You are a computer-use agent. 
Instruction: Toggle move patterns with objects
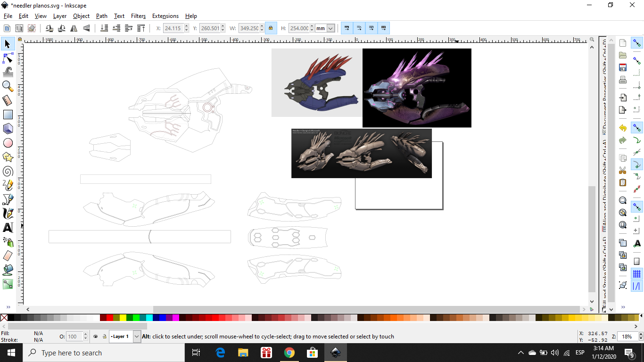[x=384, y=28]
